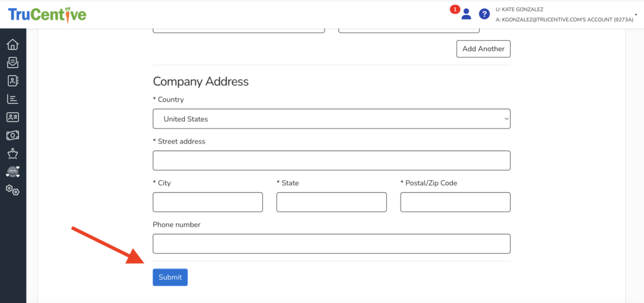This screenshot has width=644, height=303.
Task: Open the reports bar chart icon
Action: coord(13,99)
